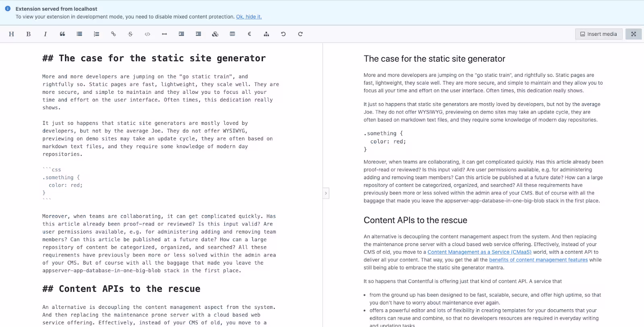The image size is (644, 327).
Task: Click the Heading (H) toolbar button
Action: click(11, 34)
